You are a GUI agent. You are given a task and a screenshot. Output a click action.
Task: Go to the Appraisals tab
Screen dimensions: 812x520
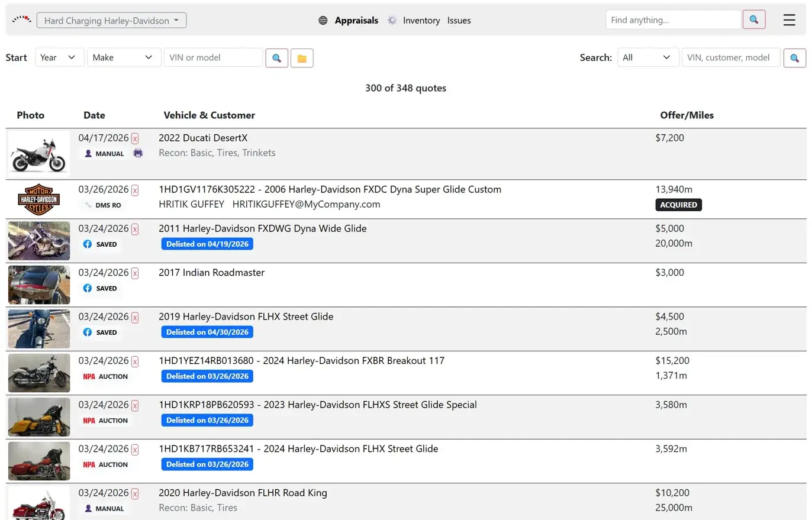point(356,20)
